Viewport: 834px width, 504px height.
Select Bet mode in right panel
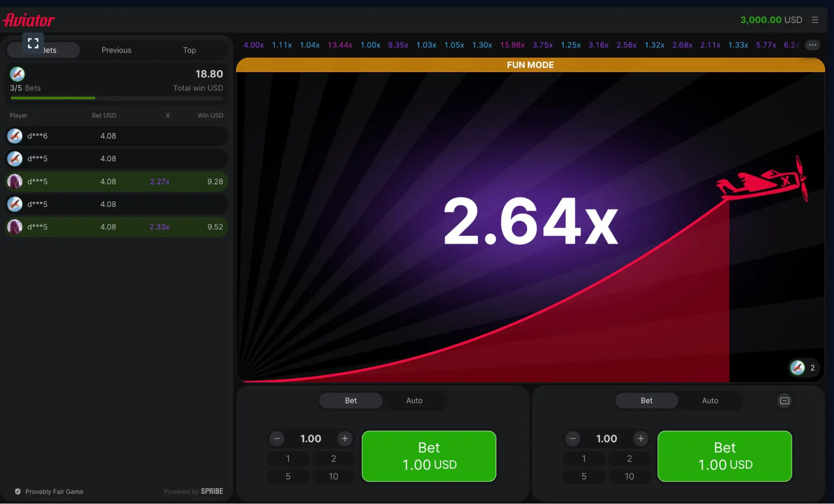click(646, 400)
